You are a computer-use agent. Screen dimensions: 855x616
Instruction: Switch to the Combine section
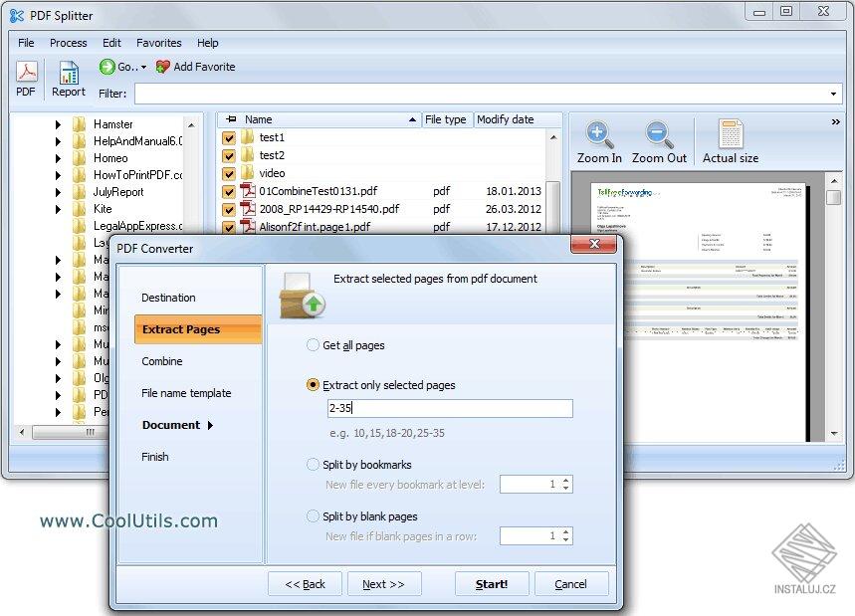162,361
